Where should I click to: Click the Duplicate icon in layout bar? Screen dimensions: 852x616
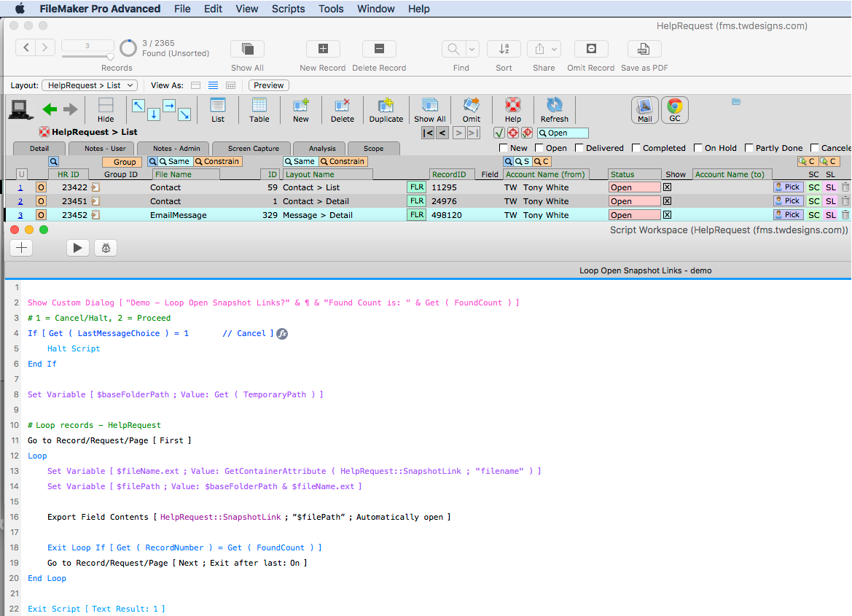(386, 110)
